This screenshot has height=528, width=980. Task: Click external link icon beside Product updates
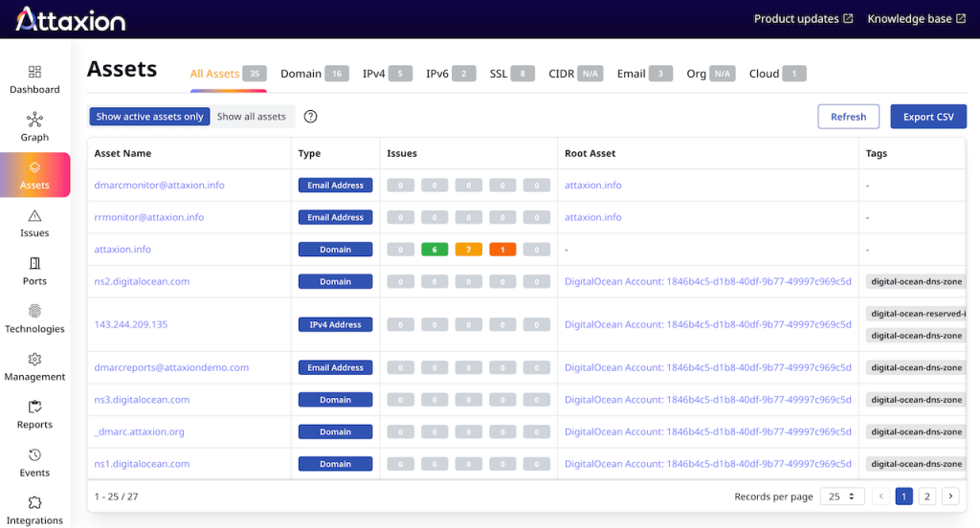click(x=848, y=19)
